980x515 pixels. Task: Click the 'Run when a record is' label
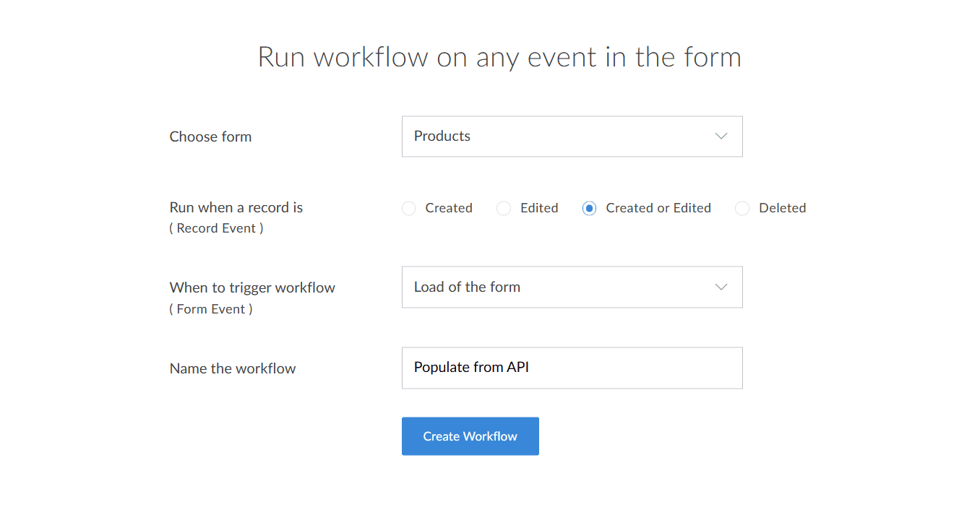point(236,207)
